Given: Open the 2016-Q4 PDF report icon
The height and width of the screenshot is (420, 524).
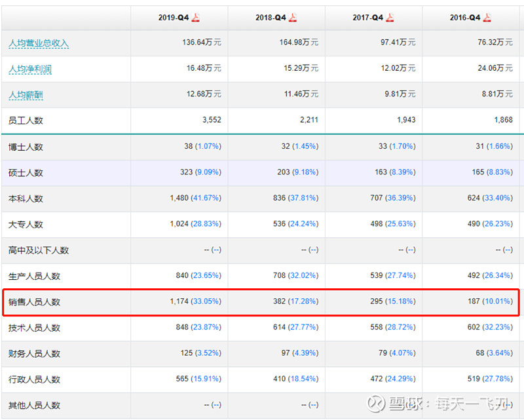Looking at the screenshot, I should click(x=487, y=17).
